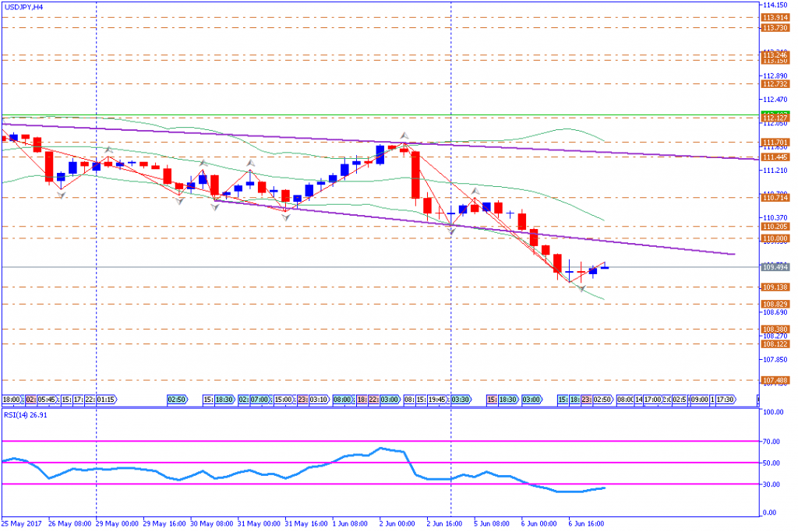Open the 01:15 news event marker
Viewport: 798px width, 532px height.
[x=107, y=399]
